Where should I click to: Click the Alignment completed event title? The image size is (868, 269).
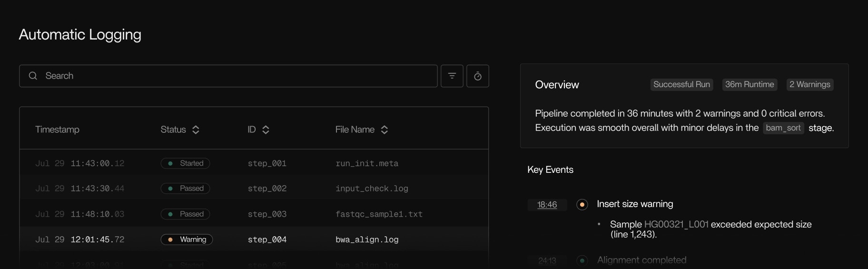[641, 260]
